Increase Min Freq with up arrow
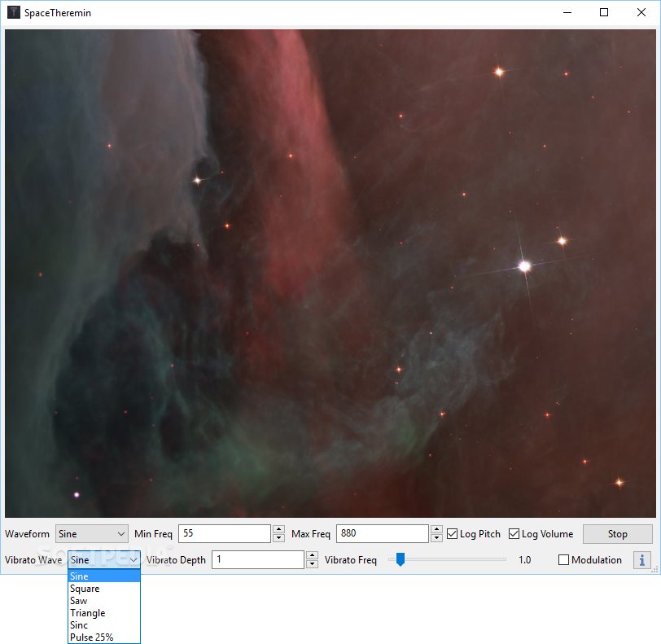Screen dimensions: 661x644 click(x=278, y=529)
